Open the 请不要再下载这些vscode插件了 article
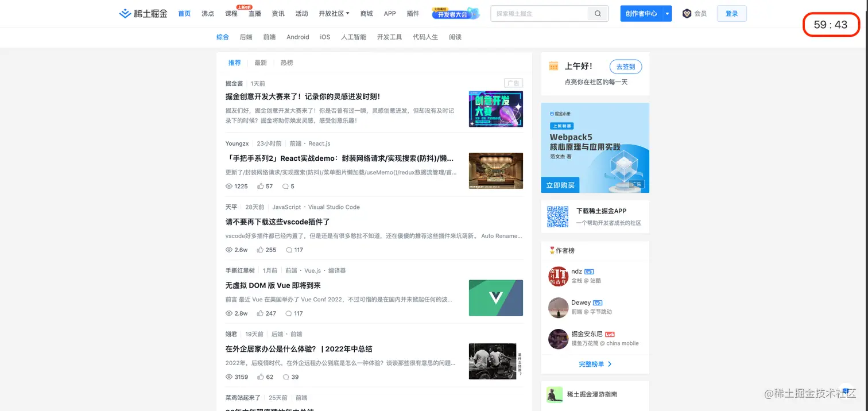Screen dimensions: 868x411 point(278,222)
